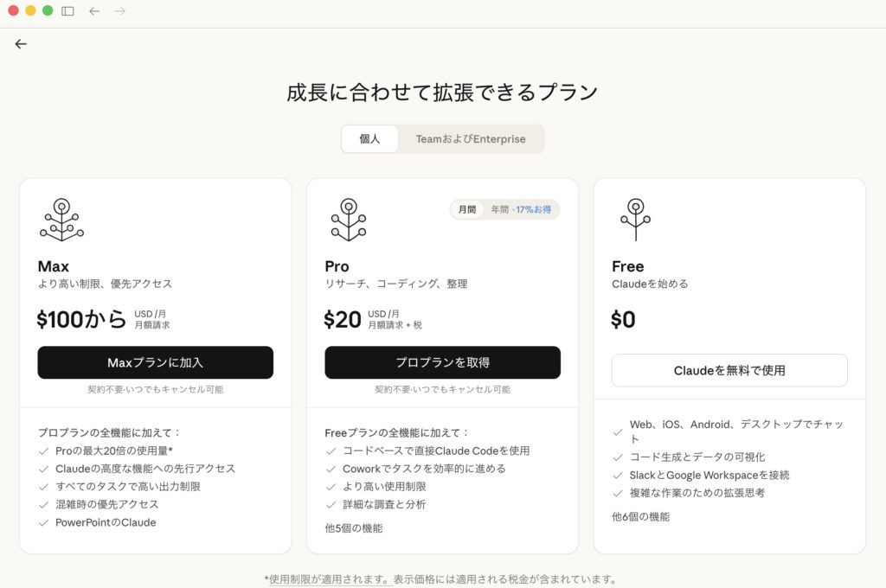Click the Pro plan tree icon

348,220
